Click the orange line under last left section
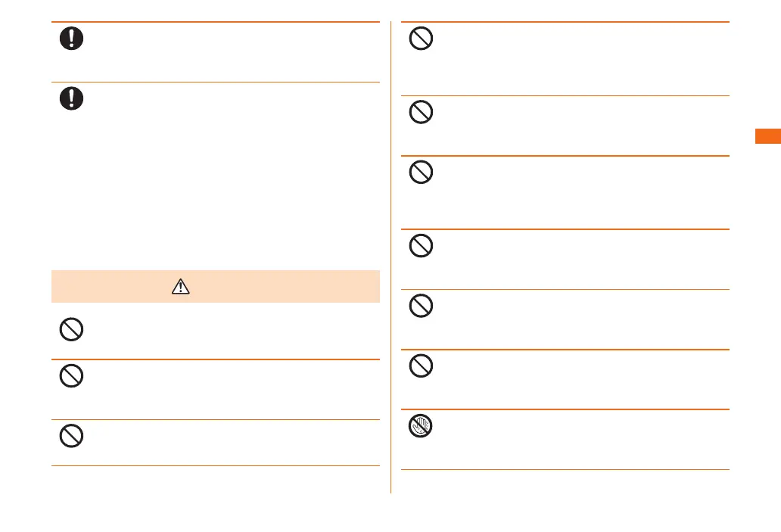The image size is (781, 532). [216, 465]
